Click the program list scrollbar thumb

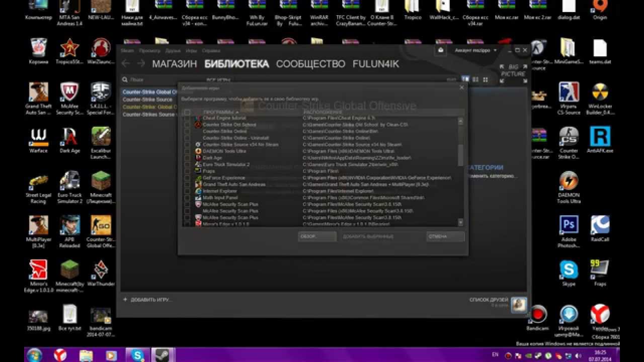[461, 155]
